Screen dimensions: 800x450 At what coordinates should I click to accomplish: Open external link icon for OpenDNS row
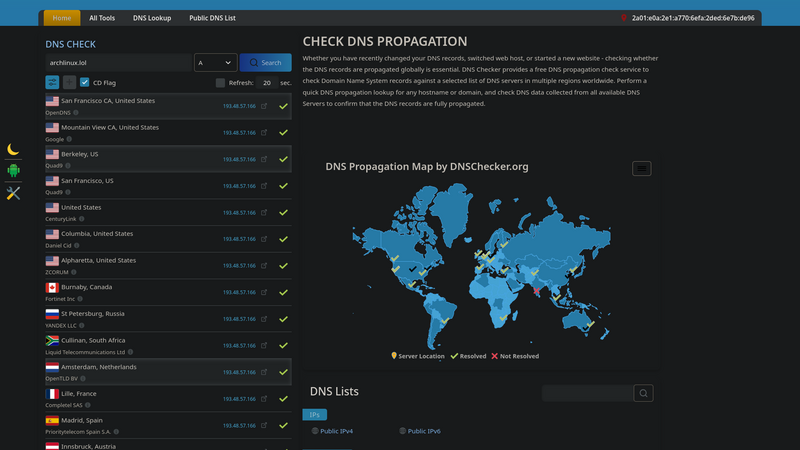coord(264,106)
